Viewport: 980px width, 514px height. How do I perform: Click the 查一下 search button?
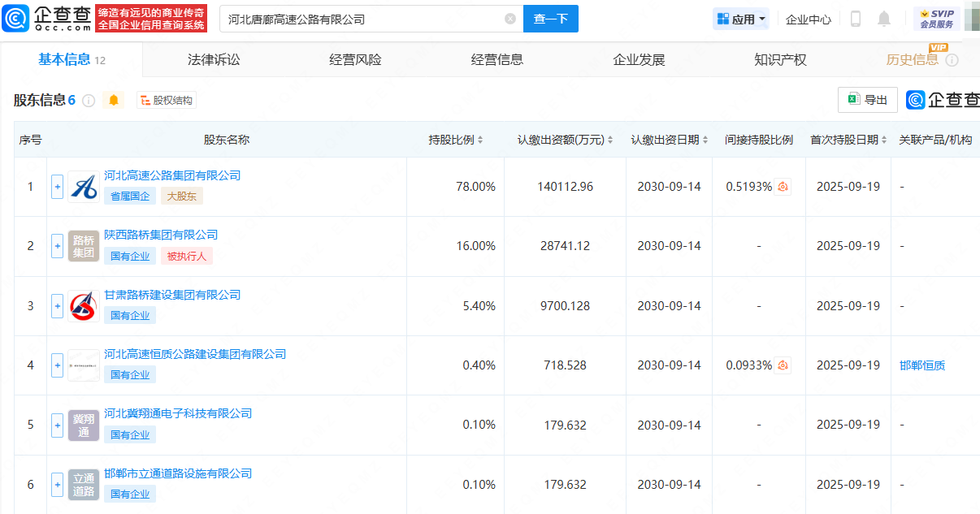tap(551, 19)
